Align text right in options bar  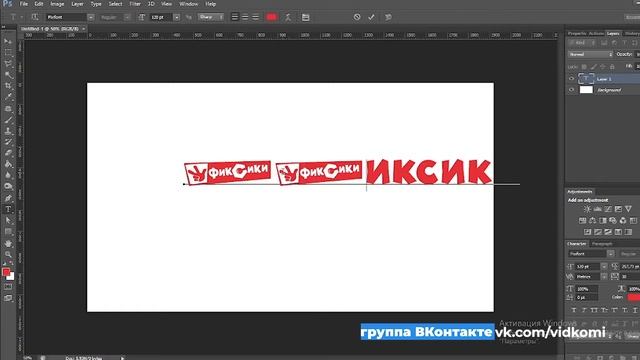click(x=256, y=17)
